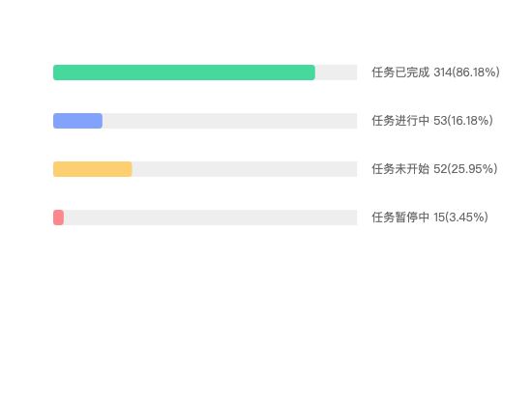532x406 pixels.
Task: Click the yellow 任务未开始 progress fill
Action: point(93,169)
